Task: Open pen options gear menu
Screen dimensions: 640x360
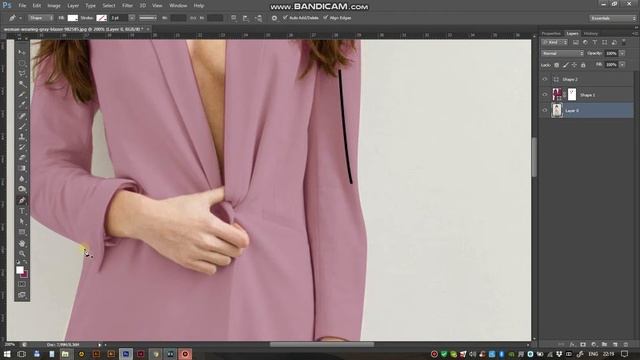Action: coord(274,18)
